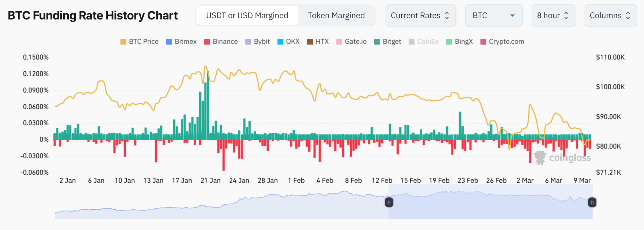Click the deepest red bar after 21 Jan

point(224,155)
